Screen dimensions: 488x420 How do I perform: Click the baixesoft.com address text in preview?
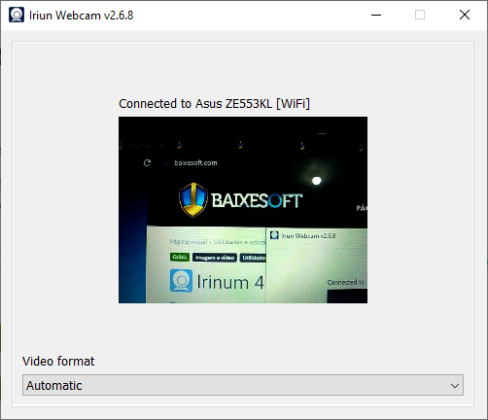pyautogui.click(x=196, y=163)
